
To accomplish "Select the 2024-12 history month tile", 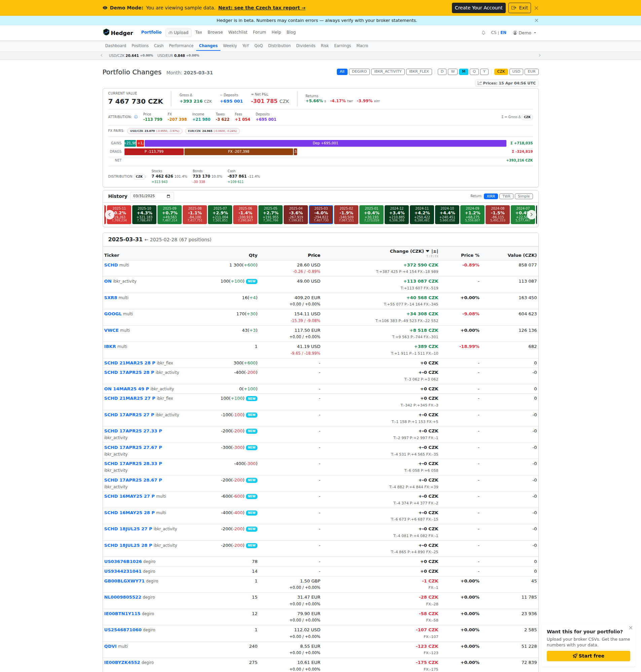I will (x=397, y=215).
